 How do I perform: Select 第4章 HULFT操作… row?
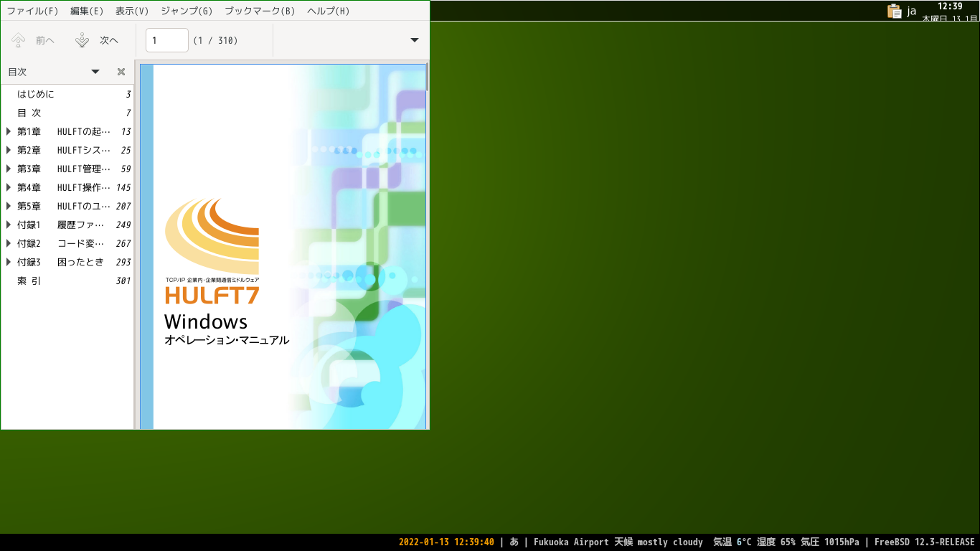(67, 187)
